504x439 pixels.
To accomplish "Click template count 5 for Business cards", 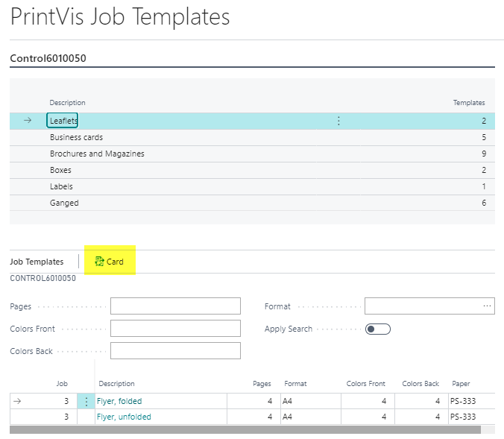I will pyautogui.click(x=484, y=137).
